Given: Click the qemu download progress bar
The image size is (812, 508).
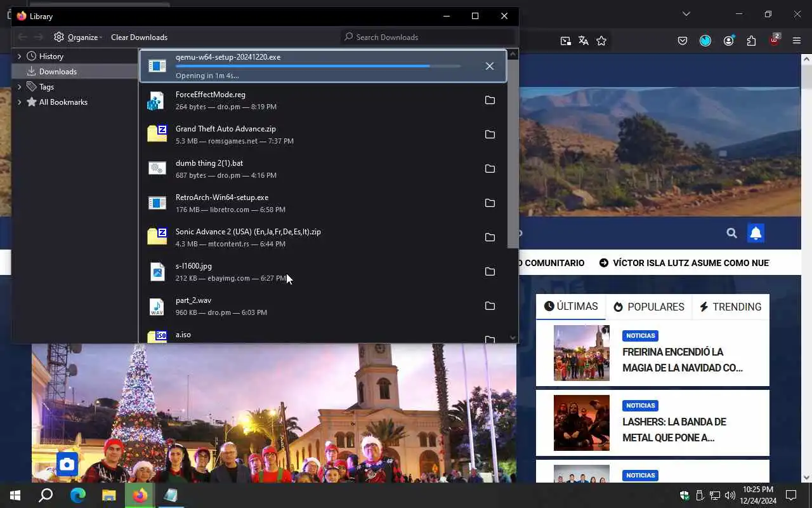Looking at the screenshot, I should [x=318, y=66].
